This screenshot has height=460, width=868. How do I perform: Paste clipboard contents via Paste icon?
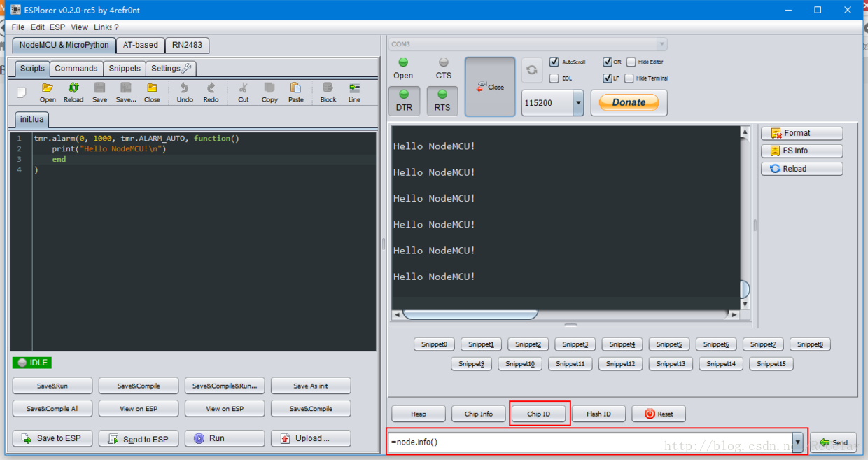tap(296, 92)
